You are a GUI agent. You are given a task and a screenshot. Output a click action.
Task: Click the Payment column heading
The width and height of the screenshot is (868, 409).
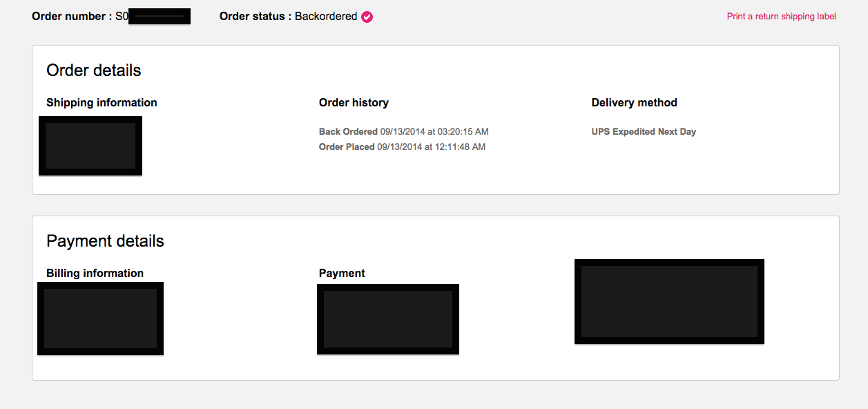click(x=342, y=273)
